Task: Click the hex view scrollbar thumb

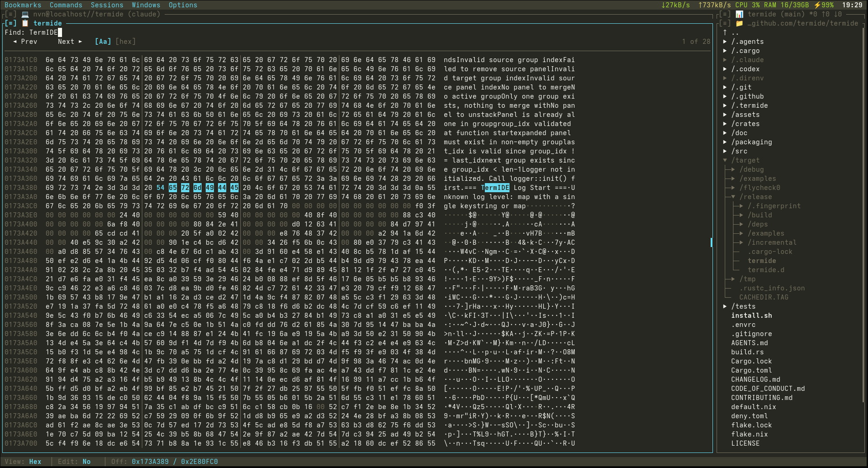Action: (712, 242)
